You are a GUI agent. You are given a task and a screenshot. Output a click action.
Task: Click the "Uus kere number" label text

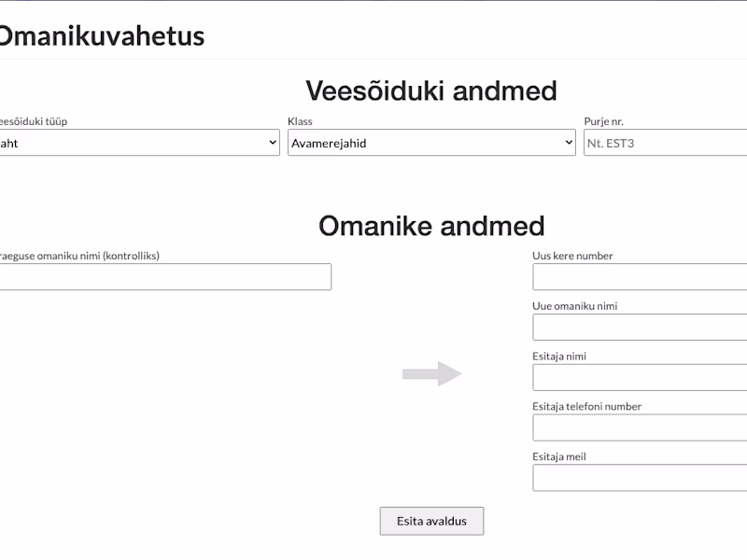[572, 256]
